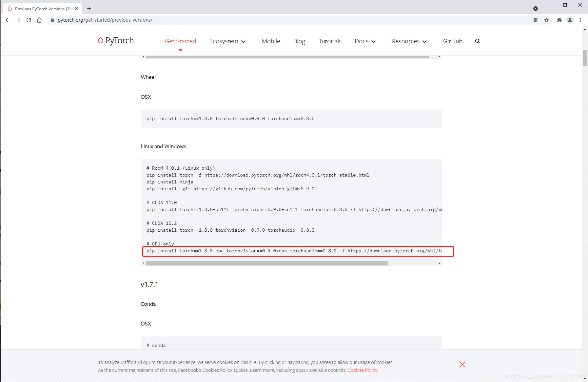Click right arrow of upper code scrollbar
588x382 pixels.
click(439, 56)
